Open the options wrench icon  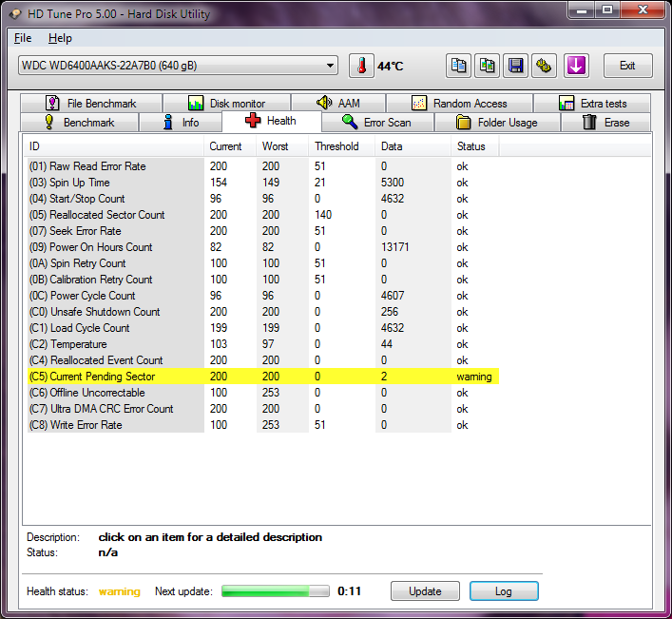tap(545, 66)
